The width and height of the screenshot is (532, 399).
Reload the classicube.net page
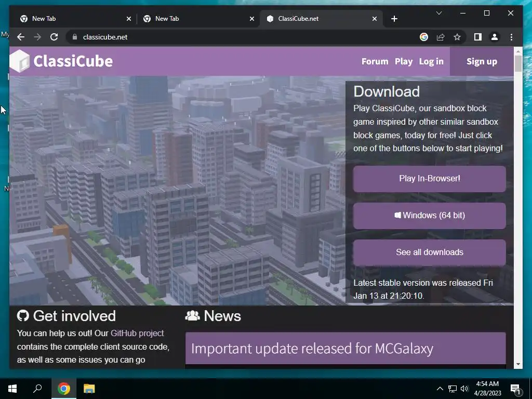(x=54, y=37)
